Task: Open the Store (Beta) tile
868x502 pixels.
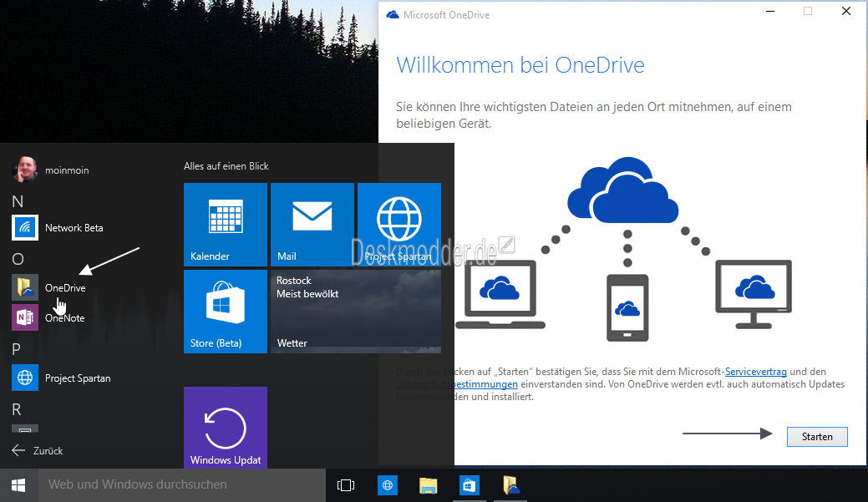Action: coord(226,312)
